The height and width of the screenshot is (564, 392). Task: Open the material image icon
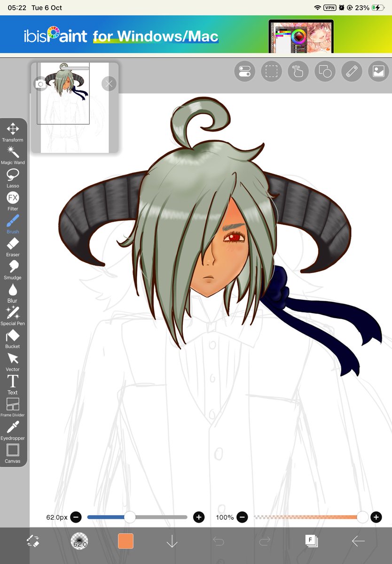point(378,71)
